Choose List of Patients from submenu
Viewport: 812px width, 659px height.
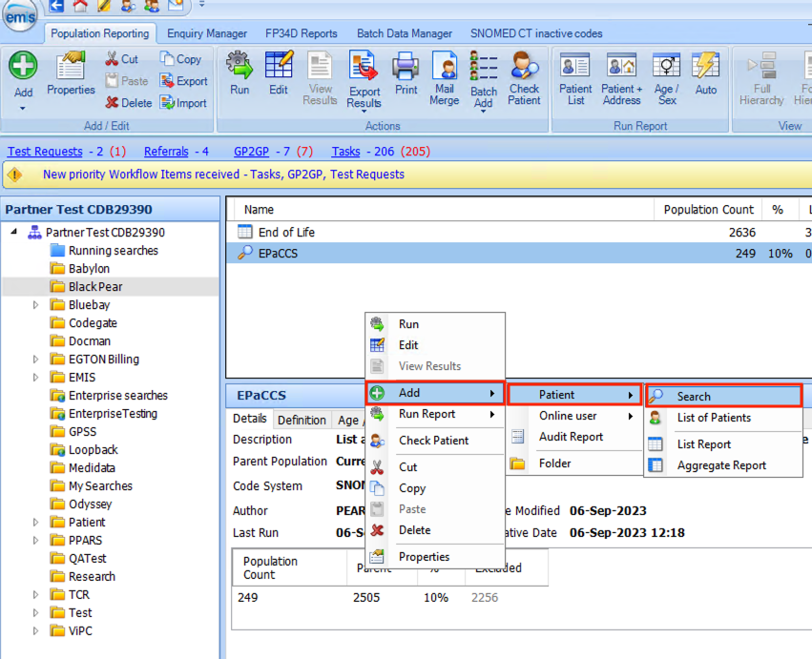coord(724,418)
